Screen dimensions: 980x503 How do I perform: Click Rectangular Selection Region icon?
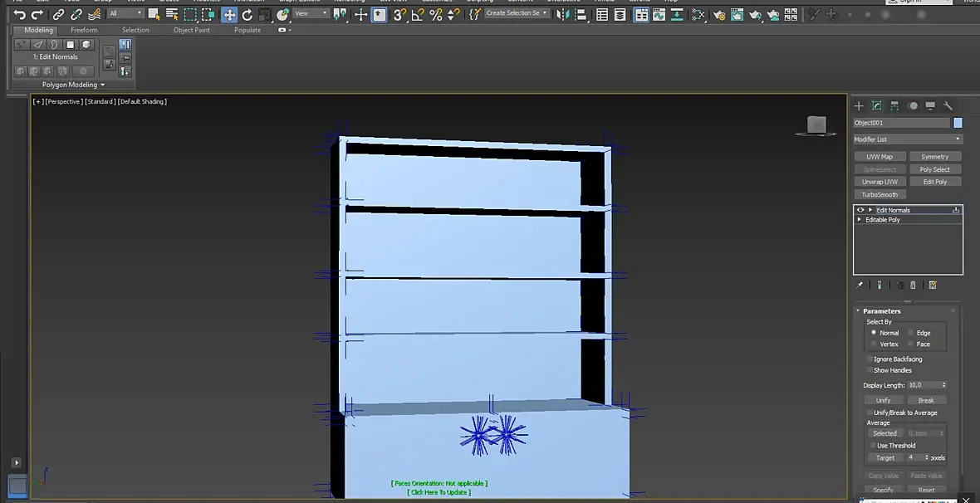point(190,14)
